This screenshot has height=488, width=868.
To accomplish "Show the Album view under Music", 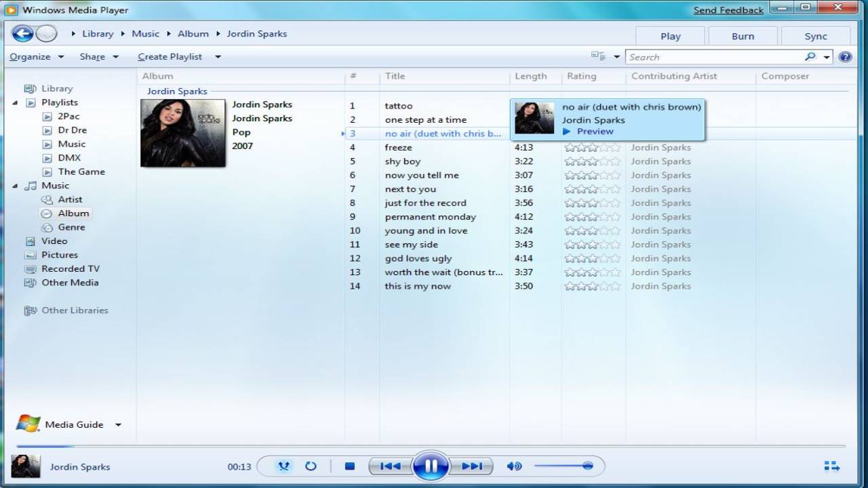I will pos(73,213).
